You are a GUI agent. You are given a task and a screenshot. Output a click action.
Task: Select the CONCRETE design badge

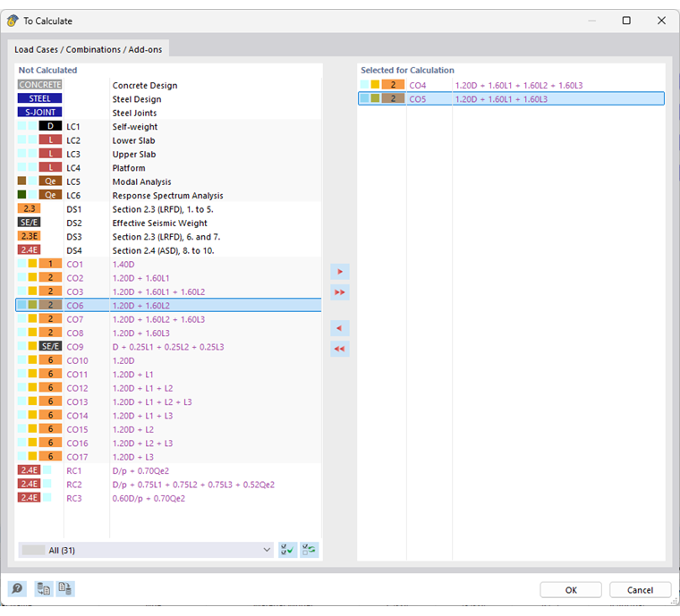pos(40,85)
